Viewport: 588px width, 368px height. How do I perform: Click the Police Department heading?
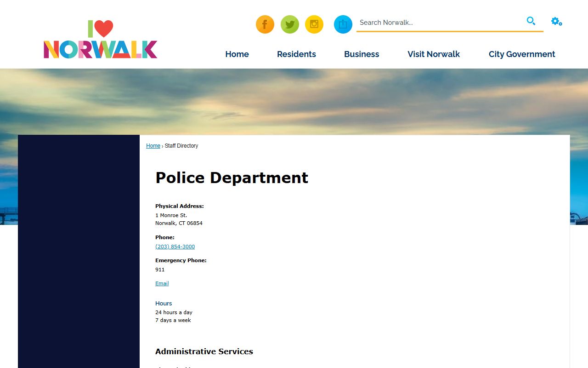pos(232,178)
